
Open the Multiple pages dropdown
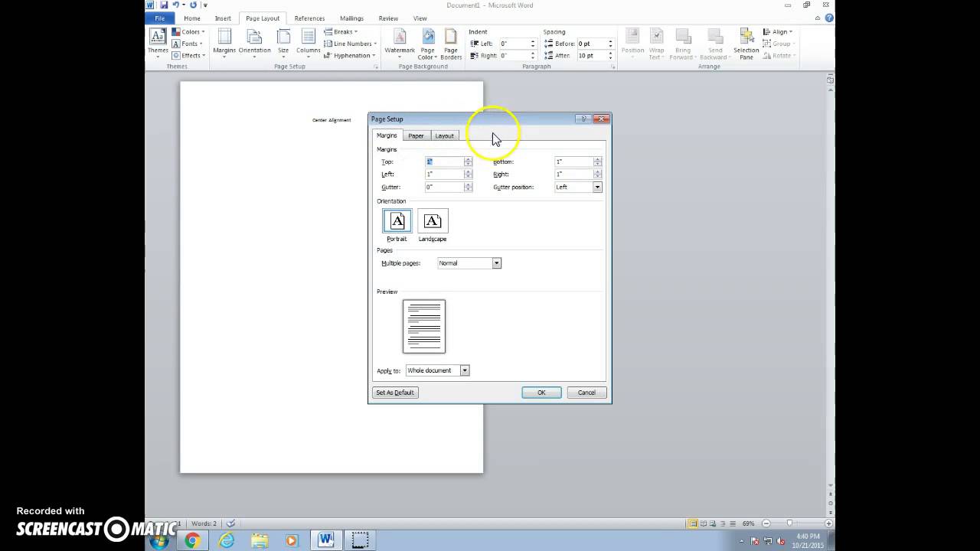(496, 263)
